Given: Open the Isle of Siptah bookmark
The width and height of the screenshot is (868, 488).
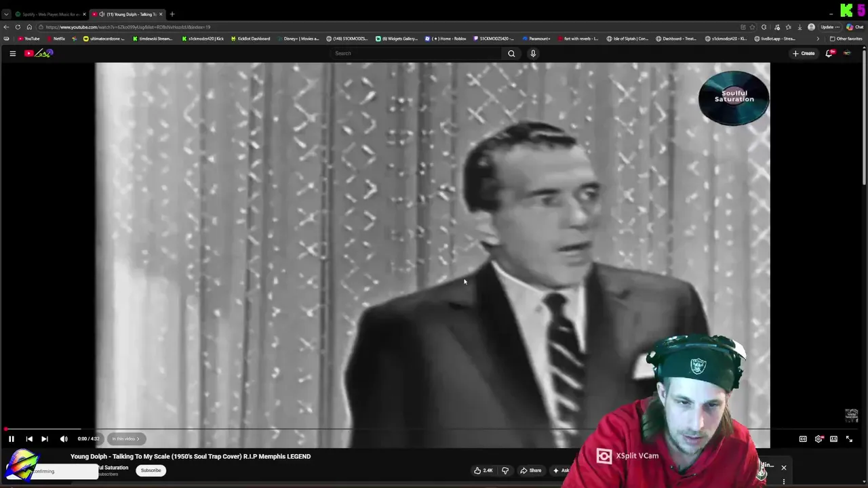Looking at the screenshot, I should [x=627, y=39].
